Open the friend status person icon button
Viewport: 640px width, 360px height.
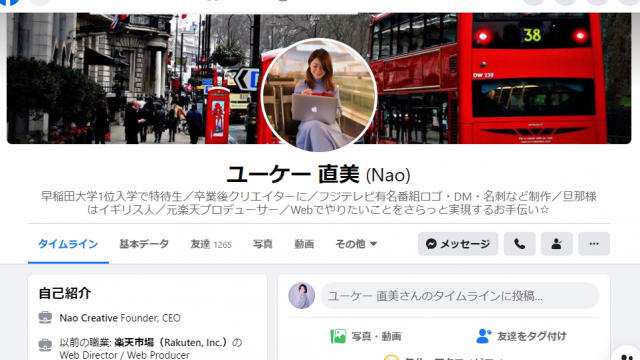click(x=557, y=244)
